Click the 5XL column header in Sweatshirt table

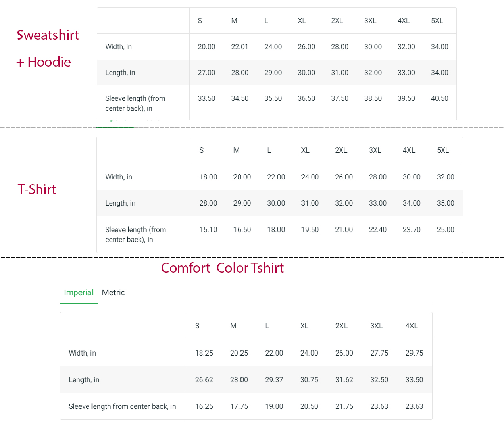437,21
